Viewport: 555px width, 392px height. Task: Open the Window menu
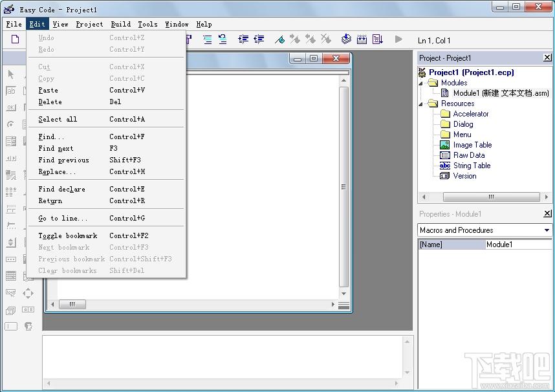(x=177, y=24)
